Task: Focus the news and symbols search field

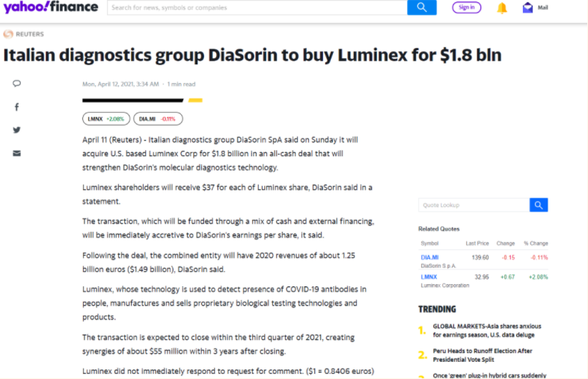Action: coord(257,7)
